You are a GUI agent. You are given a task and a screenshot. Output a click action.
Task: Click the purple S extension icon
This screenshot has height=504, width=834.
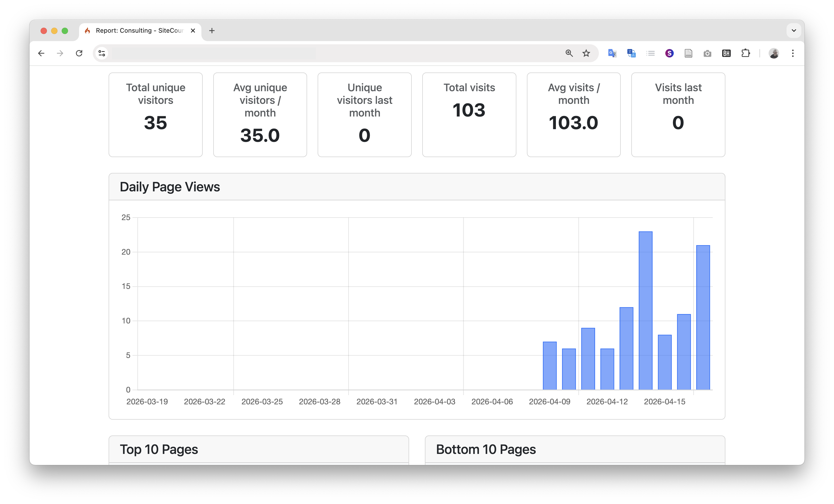(x=669, y=53)
